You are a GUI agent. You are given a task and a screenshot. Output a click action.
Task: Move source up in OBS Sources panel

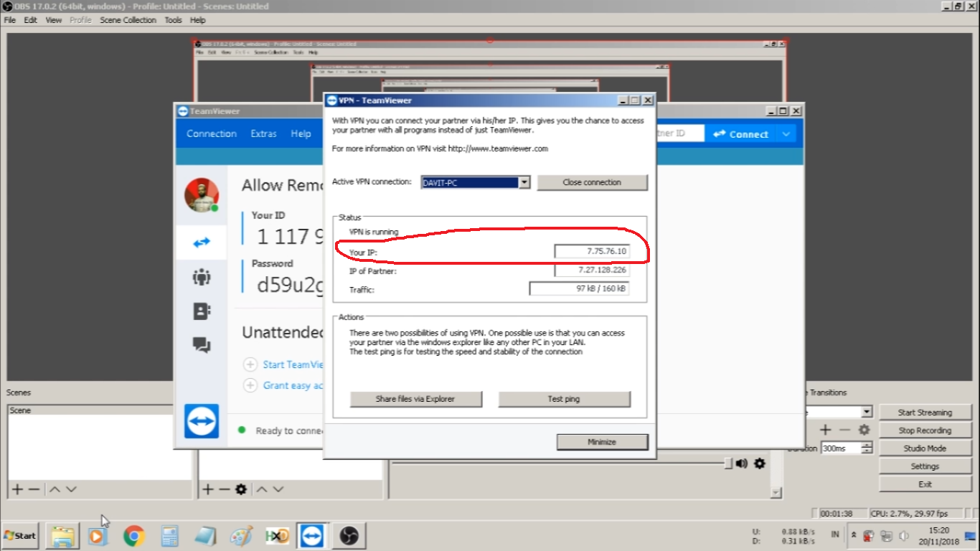pos(262,489)
